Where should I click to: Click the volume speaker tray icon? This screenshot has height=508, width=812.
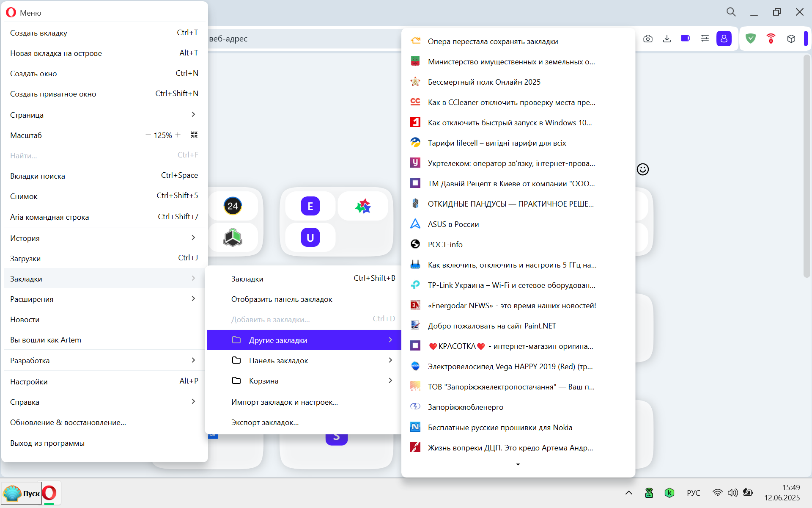(732, 493)
